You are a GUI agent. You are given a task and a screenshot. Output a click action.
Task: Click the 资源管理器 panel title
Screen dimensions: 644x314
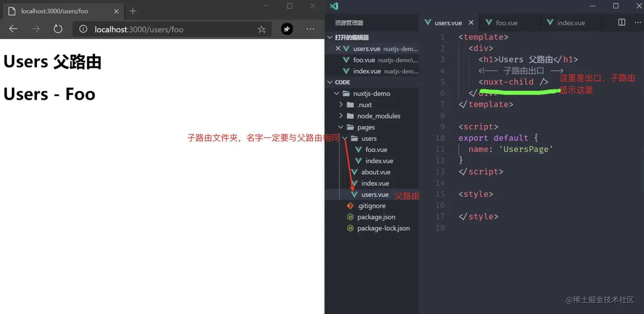349,23
